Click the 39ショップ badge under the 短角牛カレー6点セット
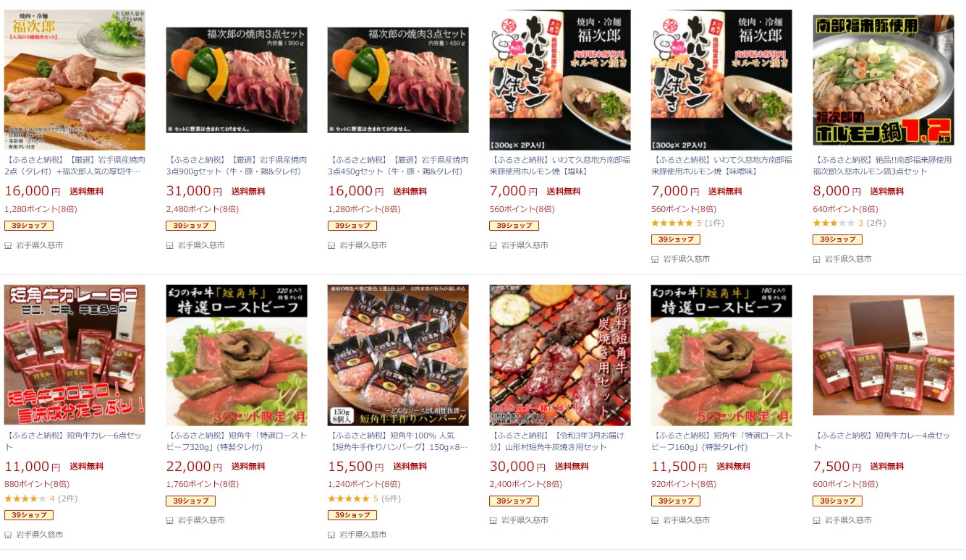The image size is (966, 560). (x=29, y=515)
